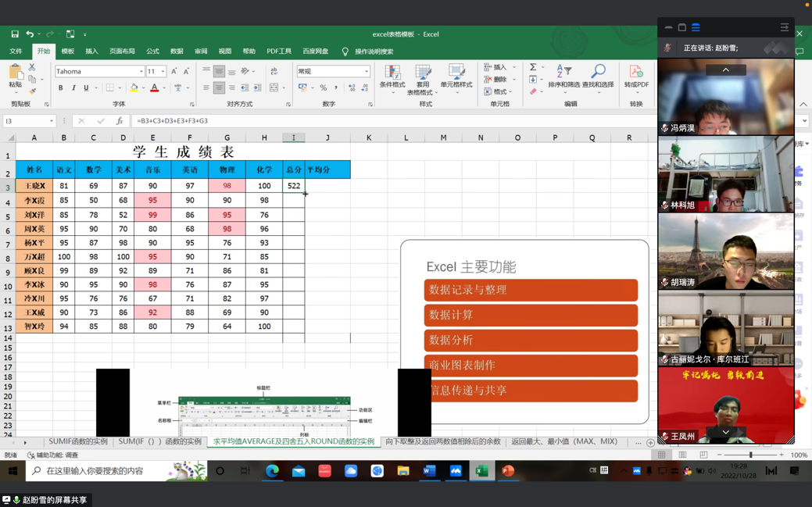Click the 查找和选择 magnifier icon

[598, 73]
